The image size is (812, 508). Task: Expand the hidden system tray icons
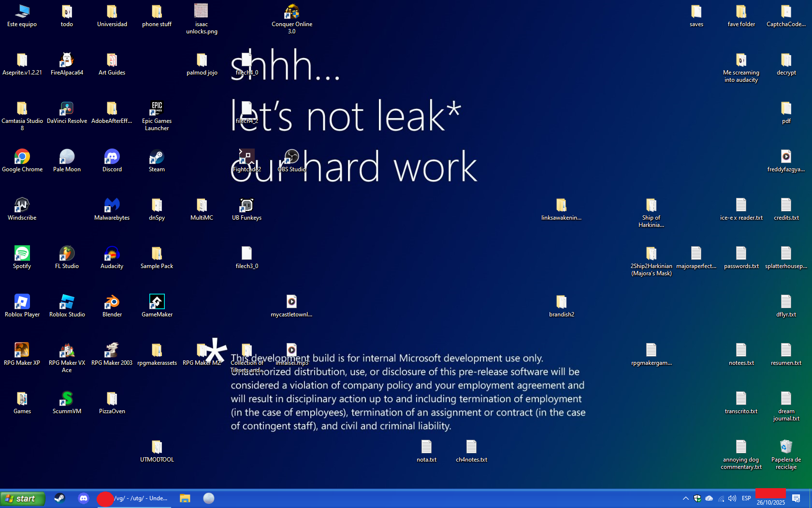click(685, 498)
